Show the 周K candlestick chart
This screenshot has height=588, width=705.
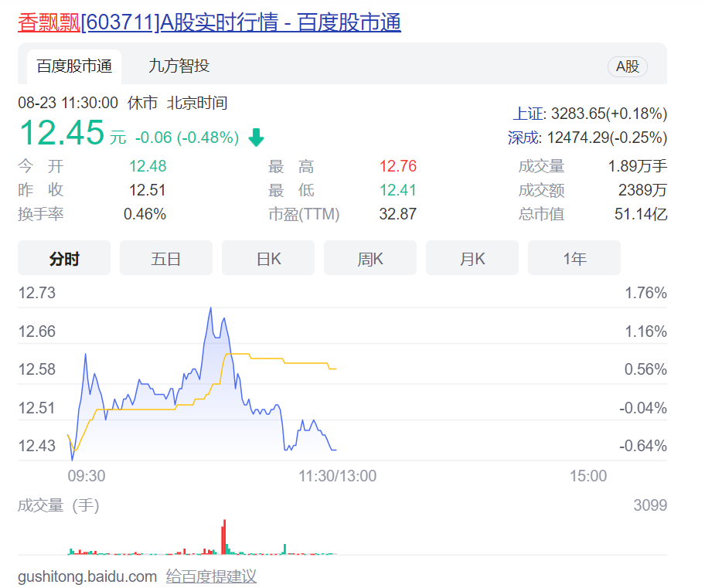coord(370,258)
